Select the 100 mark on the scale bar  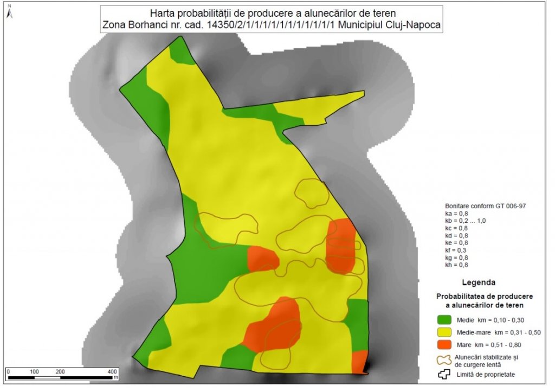(34, 371)
